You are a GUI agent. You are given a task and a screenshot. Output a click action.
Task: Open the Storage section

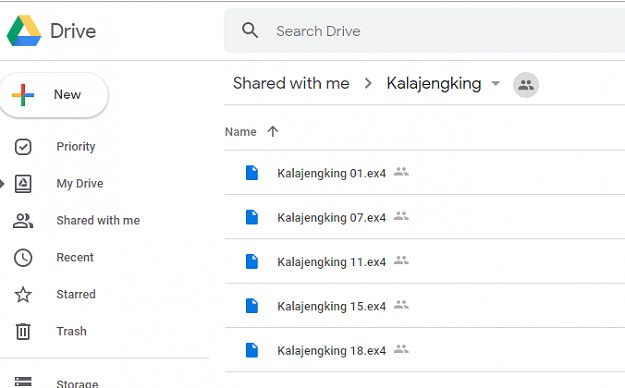tap(77, 384)
